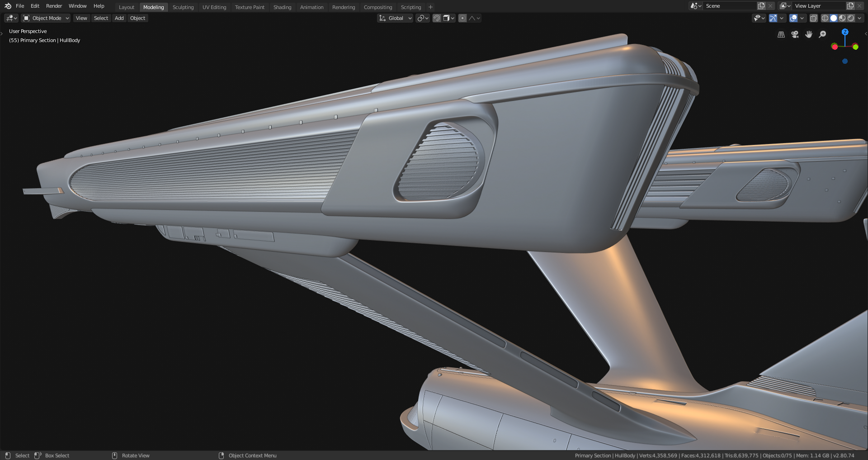Delete the current Scene with X icon
Image resolution: width=868 pixels, height=460 pixels.
(x=770, y=6)
